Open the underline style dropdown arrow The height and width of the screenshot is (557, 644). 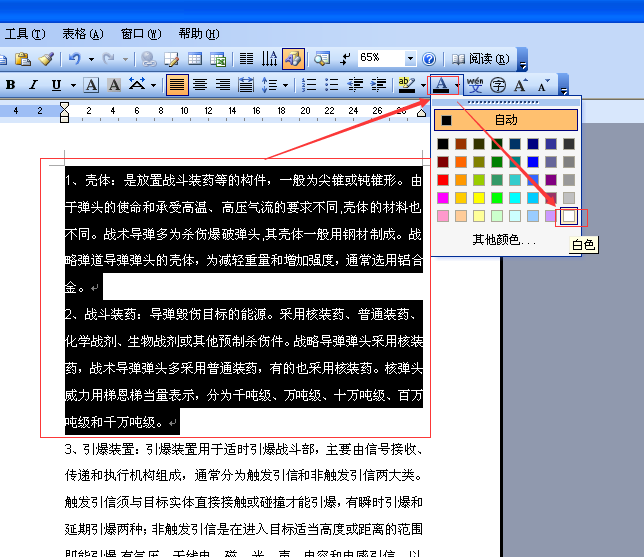(73, 85)
